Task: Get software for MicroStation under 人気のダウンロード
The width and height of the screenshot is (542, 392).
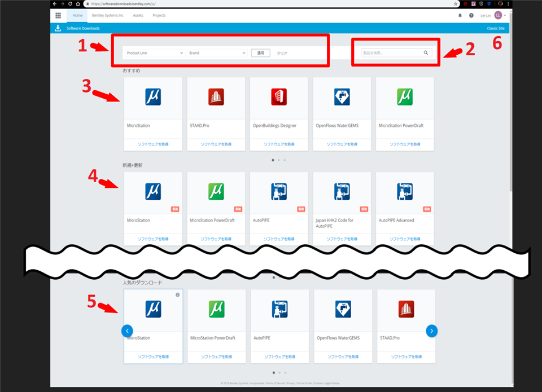Action: (x=153, y=357)
